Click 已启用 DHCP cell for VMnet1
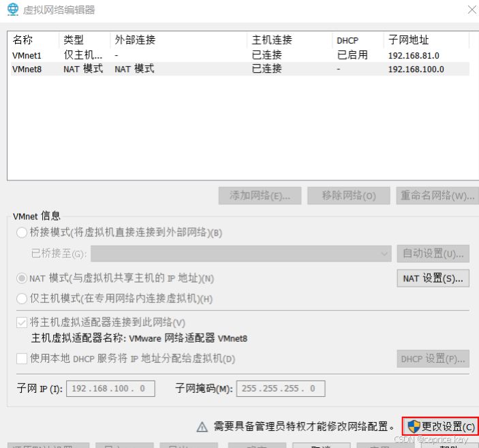Screen dimensions: 479x448 352,55
